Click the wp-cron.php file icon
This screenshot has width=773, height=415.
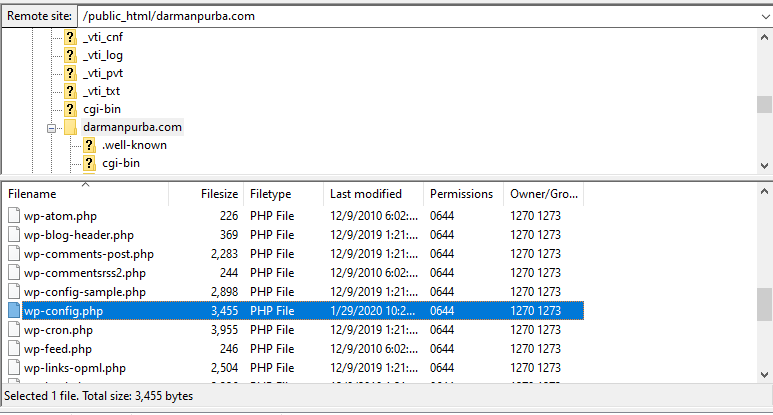14,330
